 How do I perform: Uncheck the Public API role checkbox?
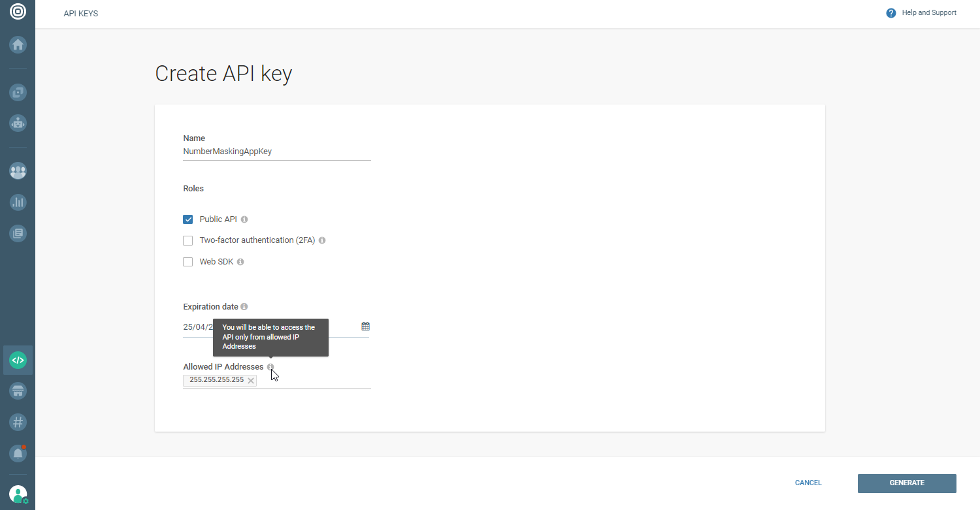point(188,219)
